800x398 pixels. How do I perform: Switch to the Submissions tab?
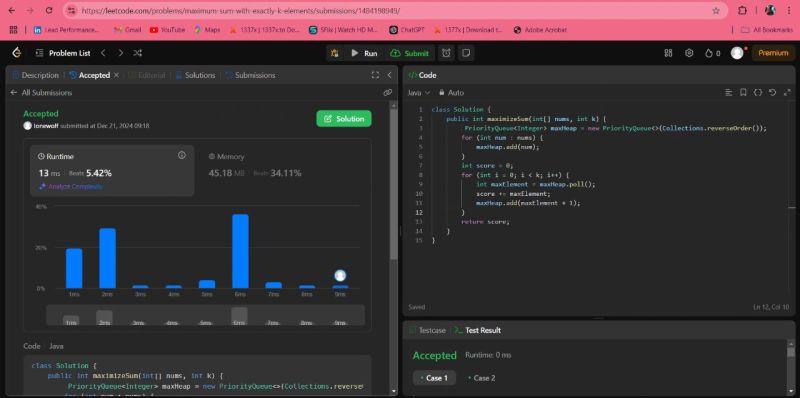(251, 75)
